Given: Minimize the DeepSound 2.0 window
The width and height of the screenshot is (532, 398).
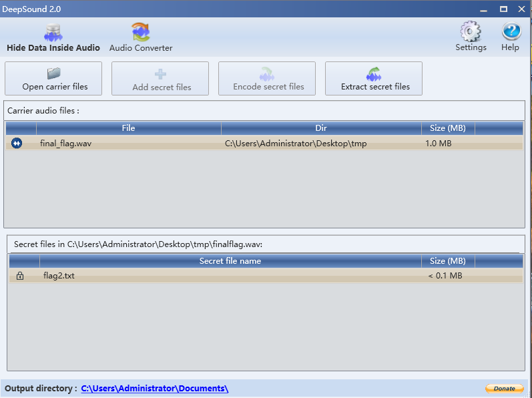Looking at the screenshot, I should 483,9.
